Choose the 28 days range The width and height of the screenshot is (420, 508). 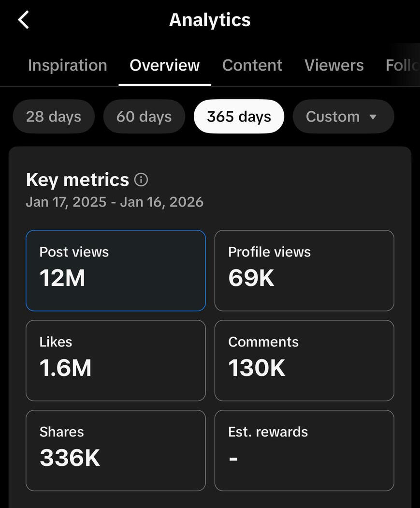pyautogui.click(x=54, y=117)
